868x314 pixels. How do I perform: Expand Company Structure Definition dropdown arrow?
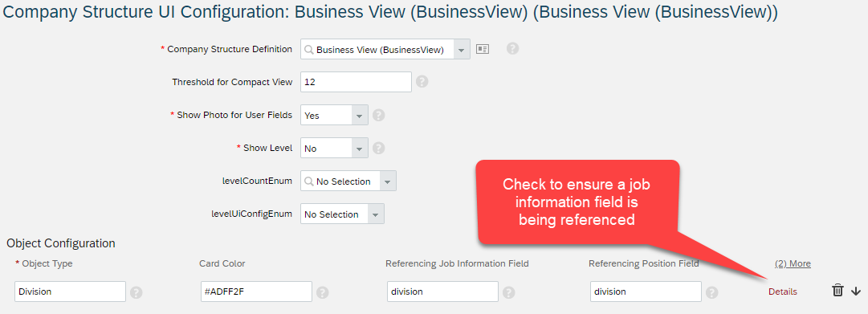[462, 49]
